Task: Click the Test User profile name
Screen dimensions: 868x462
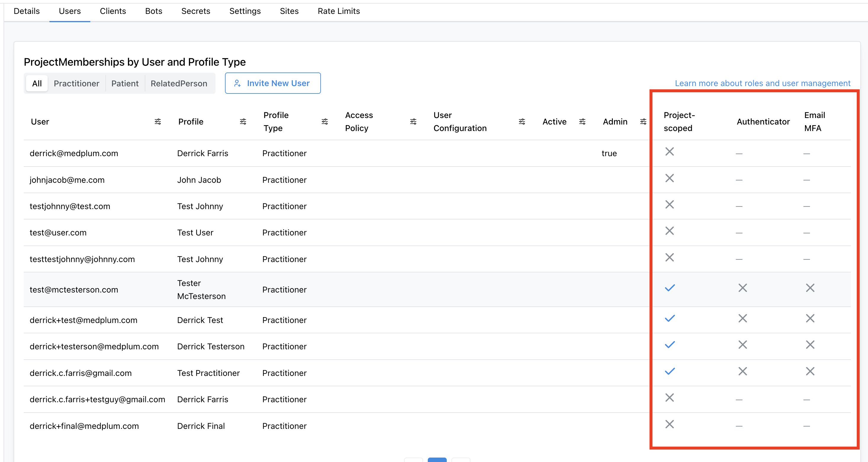Action: 195,232
